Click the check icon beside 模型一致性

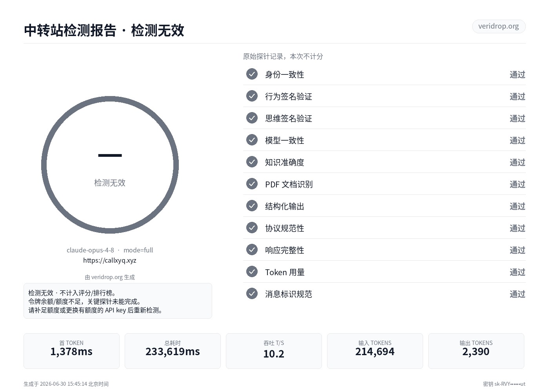[252, 140]
